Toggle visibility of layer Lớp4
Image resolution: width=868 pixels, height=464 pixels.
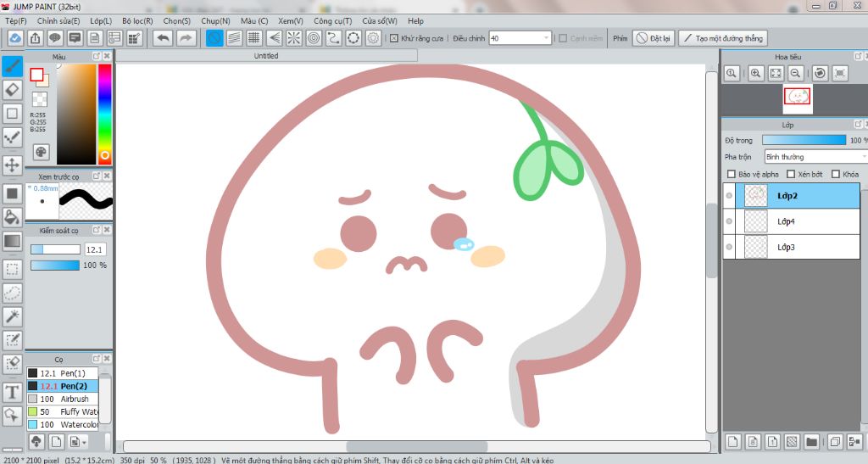pos(729,221)
